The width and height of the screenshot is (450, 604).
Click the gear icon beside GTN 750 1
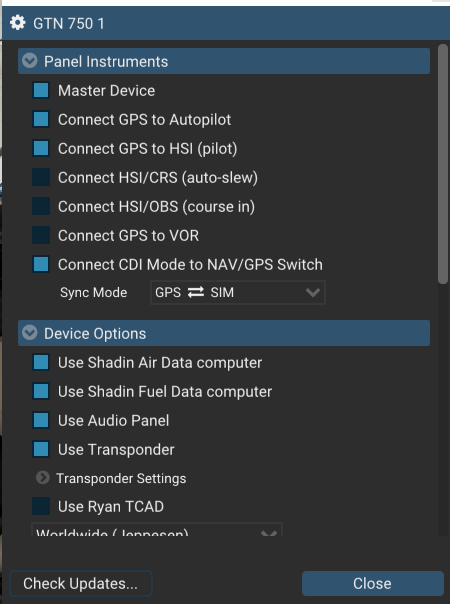click(17, 23)
